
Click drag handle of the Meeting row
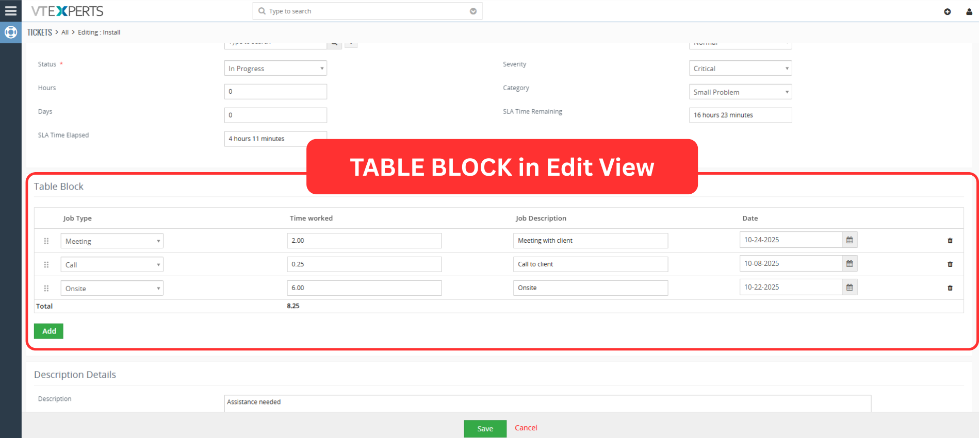click(x=46, y=241)
